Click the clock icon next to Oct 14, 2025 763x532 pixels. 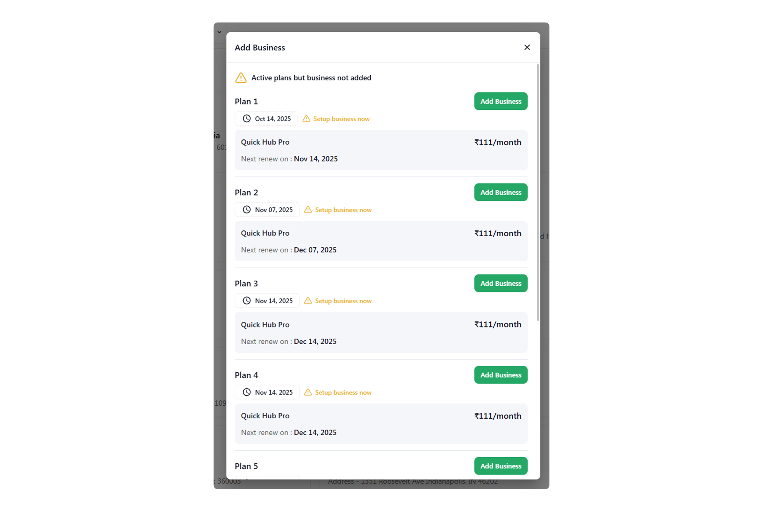click(247, 119)
